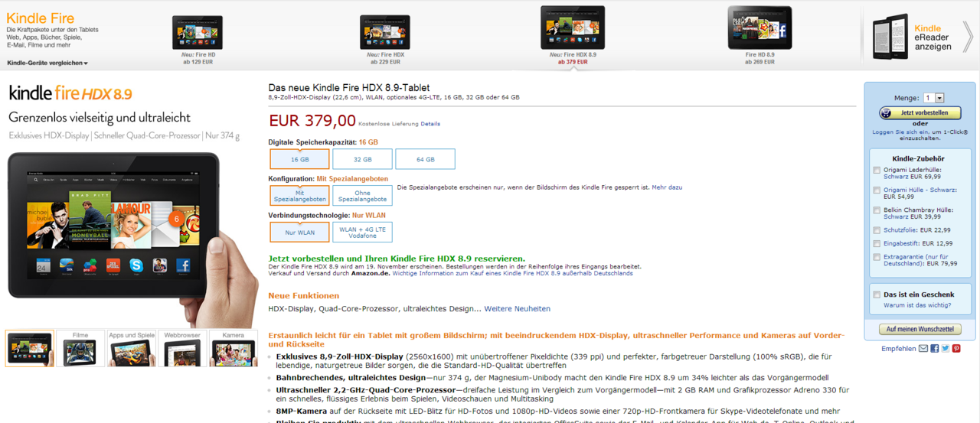
Task: Open the Weitere Neuheiten link
Action: pos(517,309)
